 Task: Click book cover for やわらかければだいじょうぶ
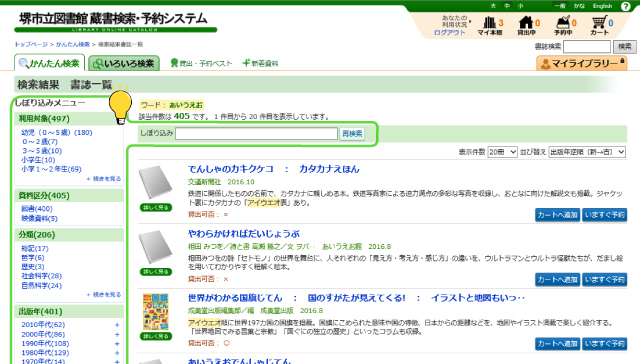156,247
